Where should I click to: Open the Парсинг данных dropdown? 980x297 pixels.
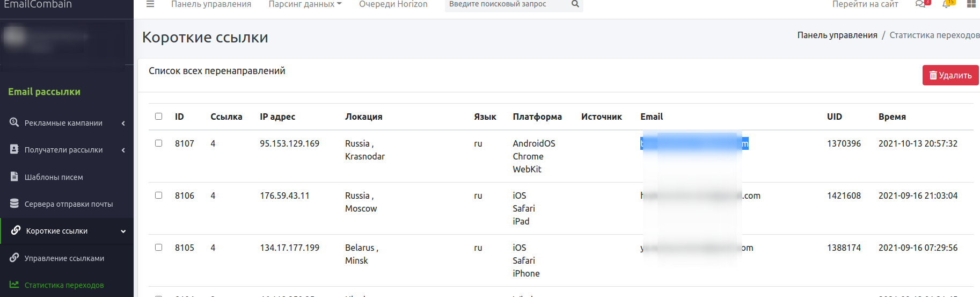pos(304,4)
